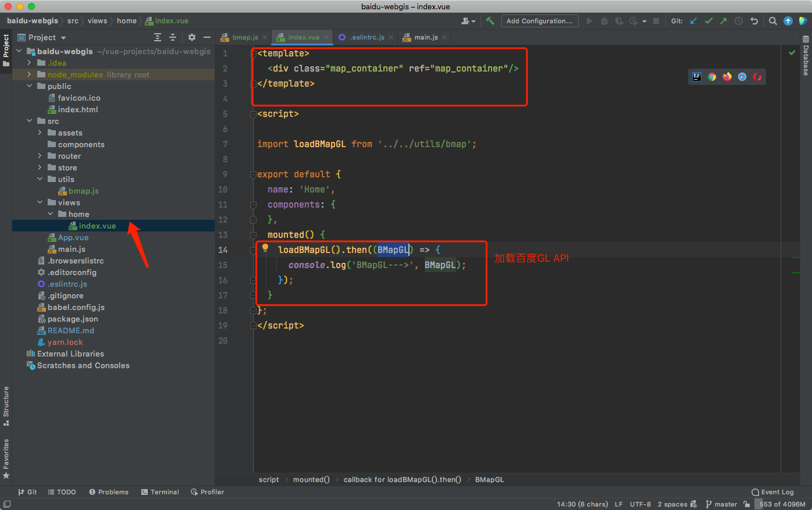Toggle tool window bars icon at bottom-left
This screenshot has height=510, width=812.
7,504
